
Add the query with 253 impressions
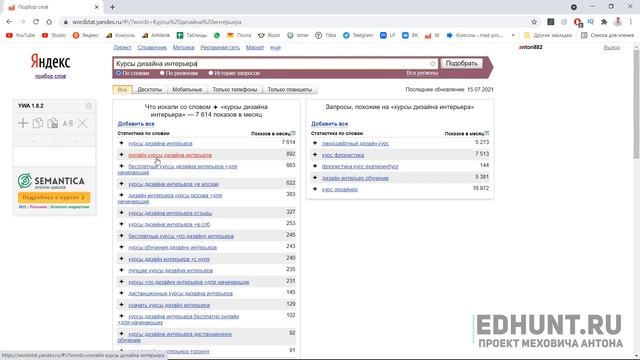tap(121, 224)
